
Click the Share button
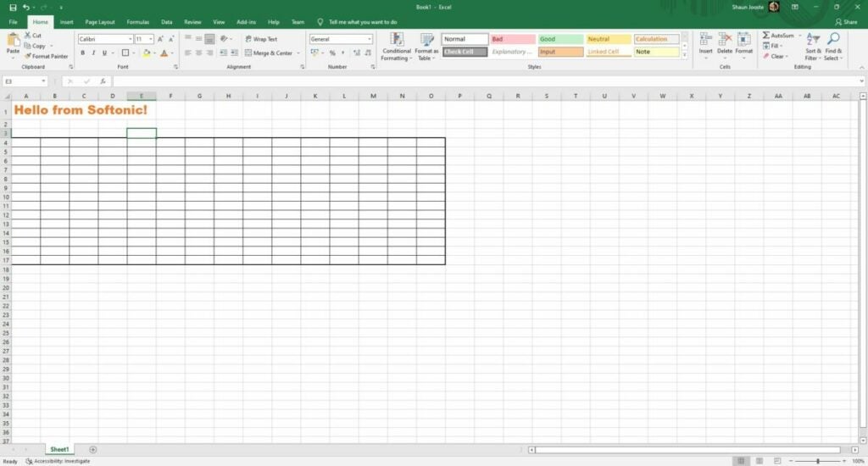pyautogui.click(x=847, y=22)
